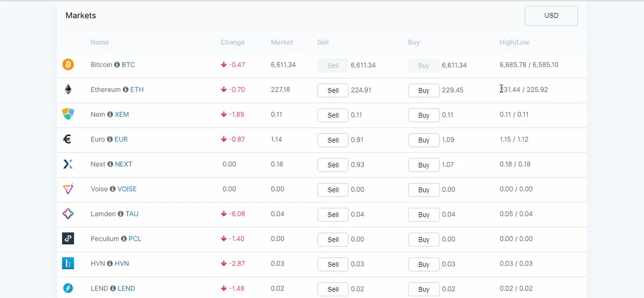This screenshot has width=644, height=298.
Task: Open the XEM ticker link
Action: 122,115
